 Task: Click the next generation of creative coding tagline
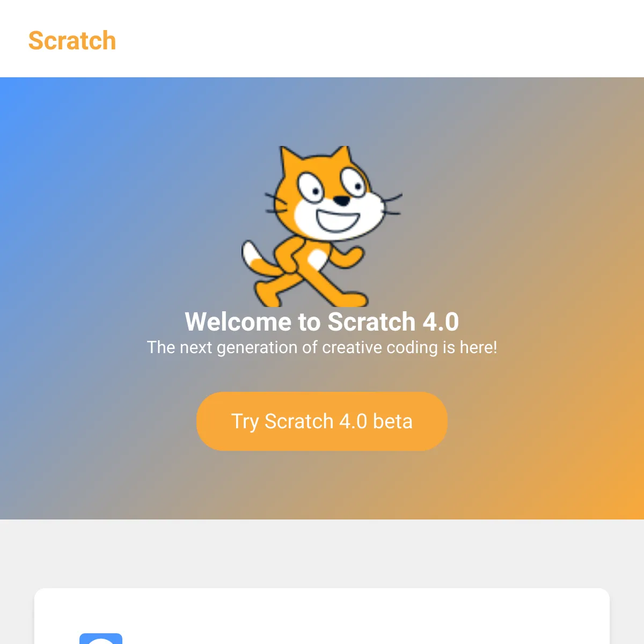tap(322, 347)
